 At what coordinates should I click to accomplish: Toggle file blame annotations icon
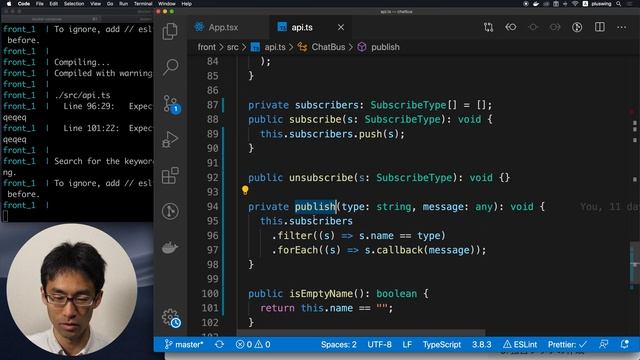(x=577, y=27)
